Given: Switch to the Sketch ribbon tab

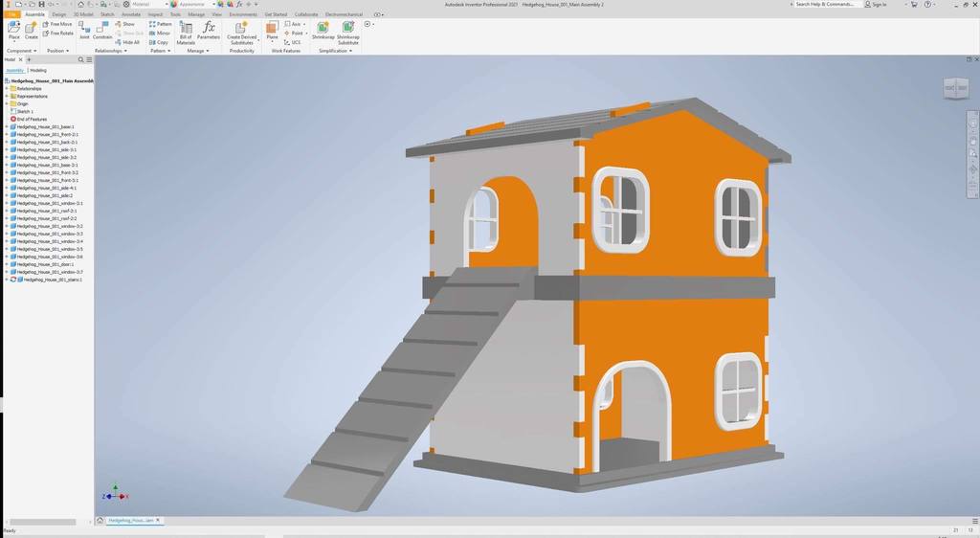Looking at the screenshot, I should pyautogui.click(x=107, y=14).
